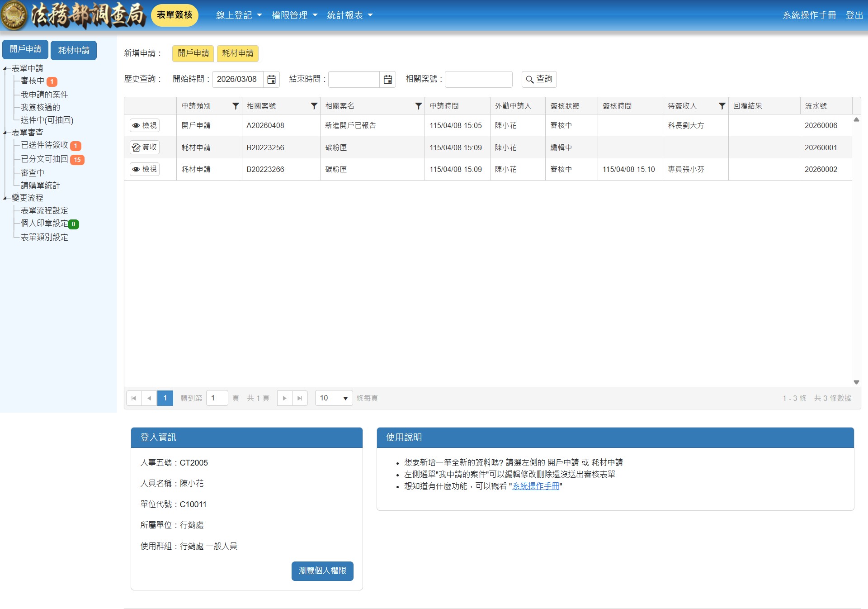The height and width of the screenshot is (609, 868).
Task: Click the 簽收 icon for B20223256
Action: point(144,147)
